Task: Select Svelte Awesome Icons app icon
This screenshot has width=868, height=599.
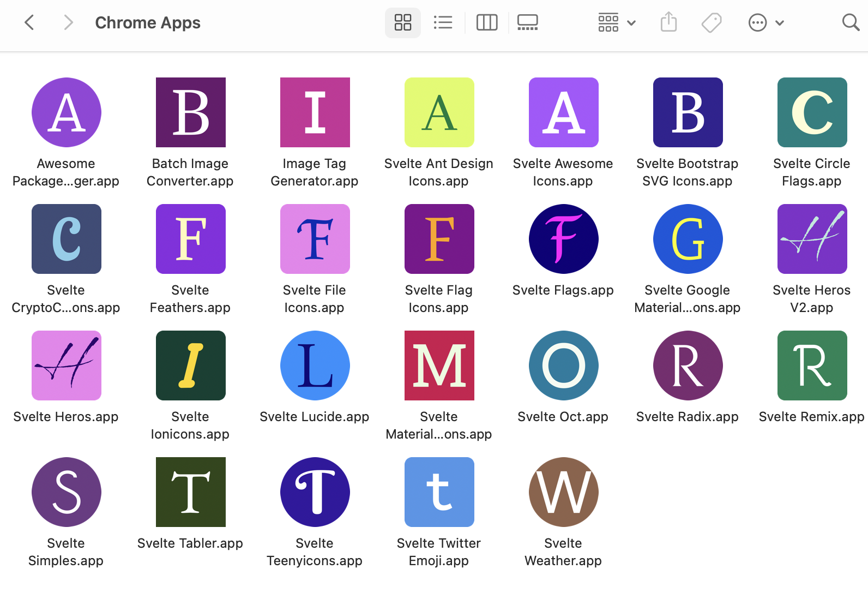Action: (564, 112)
